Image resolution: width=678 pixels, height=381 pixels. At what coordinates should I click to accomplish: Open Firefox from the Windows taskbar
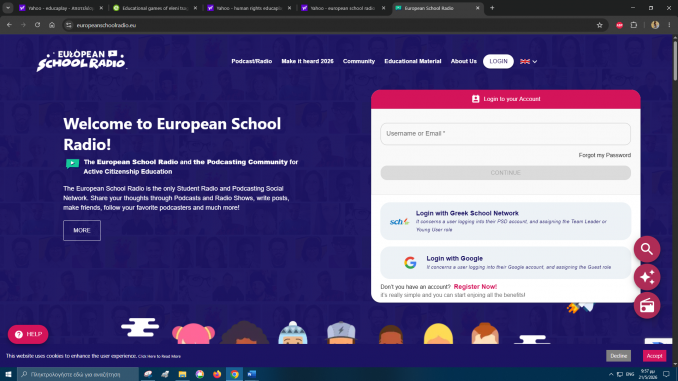pos(217,374)
